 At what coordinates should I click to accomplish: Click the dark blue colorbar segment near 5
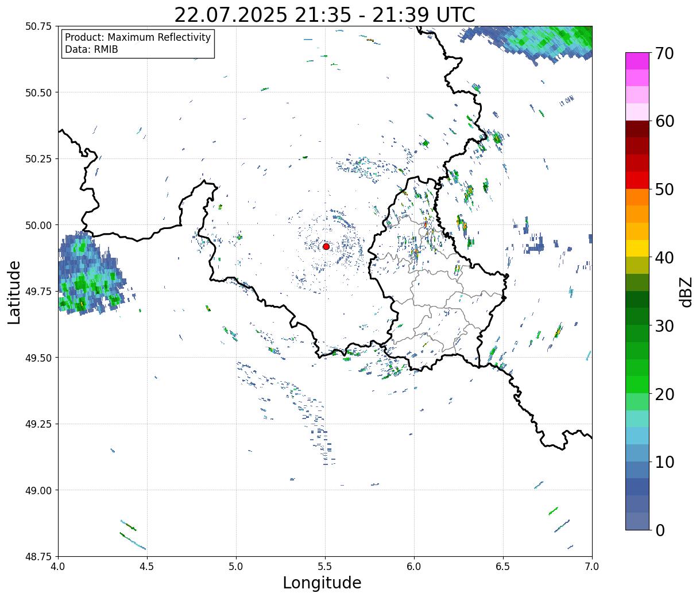[x=637, y=487]
